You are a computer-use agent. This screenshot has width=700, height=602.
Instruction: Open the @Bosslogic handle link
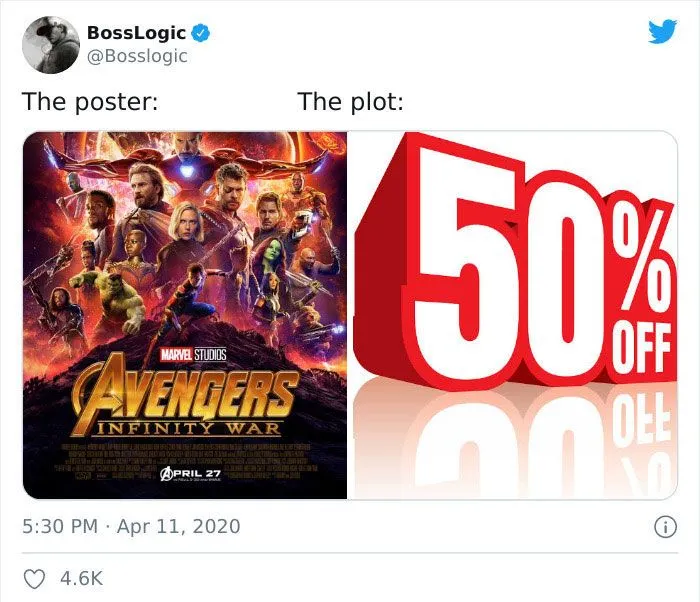(x=137, y=56)
